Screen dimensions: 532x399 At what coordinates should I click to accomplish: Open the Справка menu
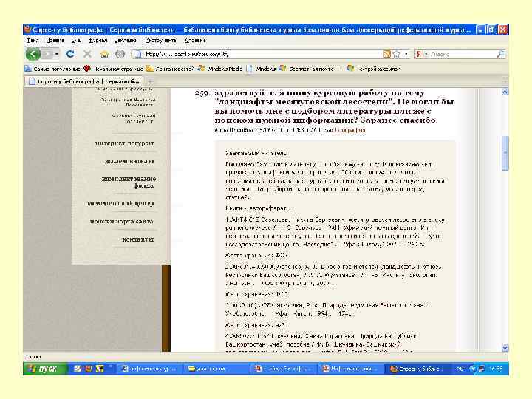[195, 41]
